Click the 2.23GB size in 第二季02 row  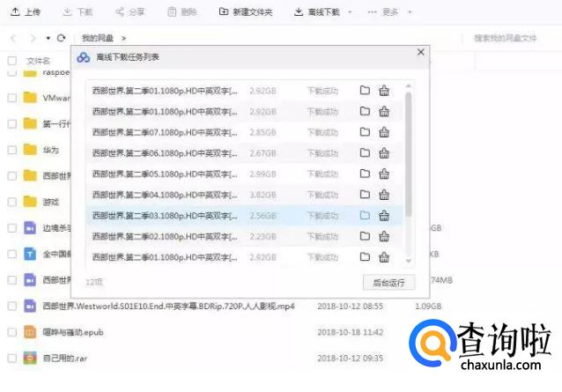[x=263, y=236]
